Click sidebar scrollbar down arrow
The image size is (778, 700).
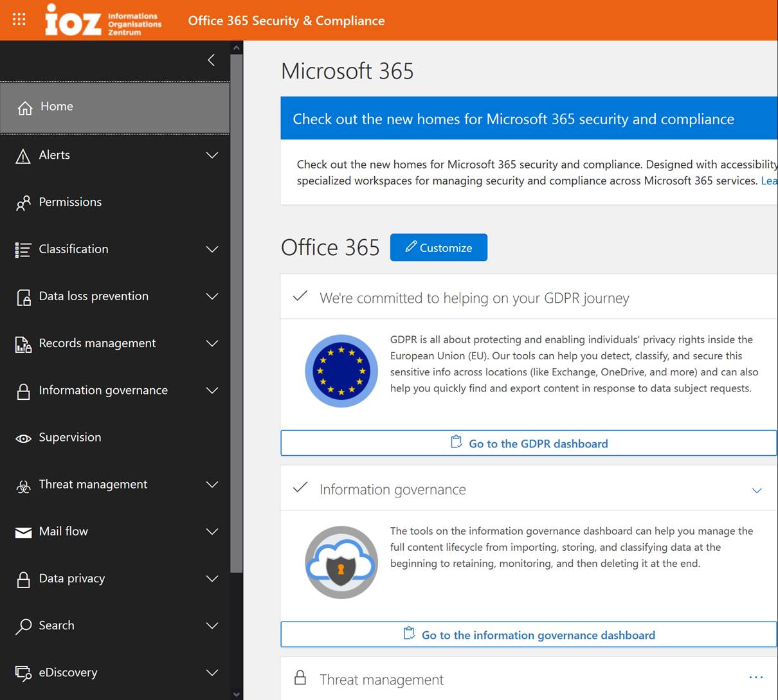click(237, 694)
